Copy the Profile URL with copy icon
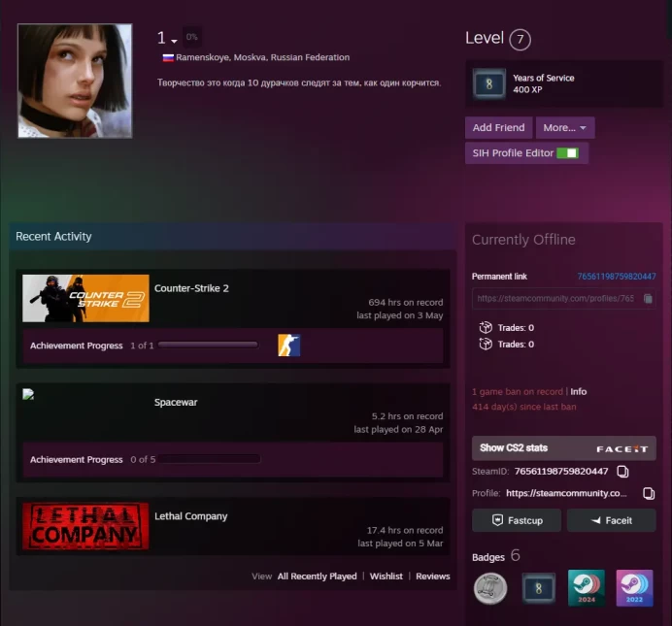This screenshot has width=672, height=626. [x=649, y=493]
